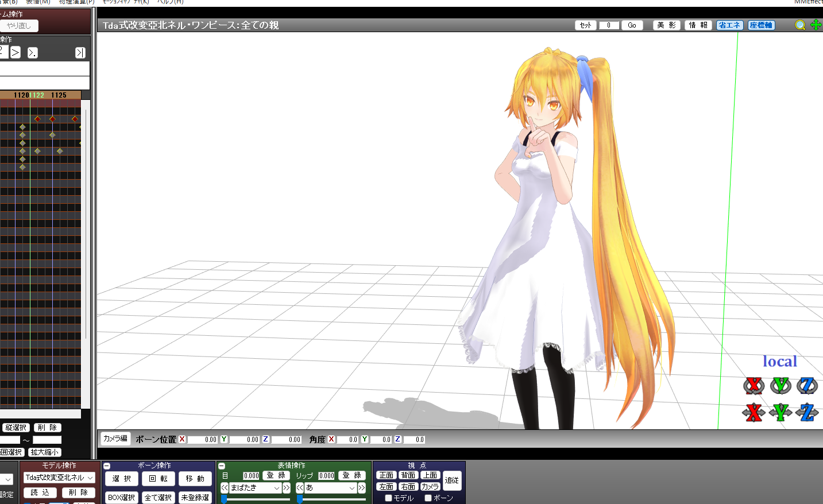Screen dimensions: 823x504
Task: Click the green Y label beside 角度
Action: click(364, 439)
